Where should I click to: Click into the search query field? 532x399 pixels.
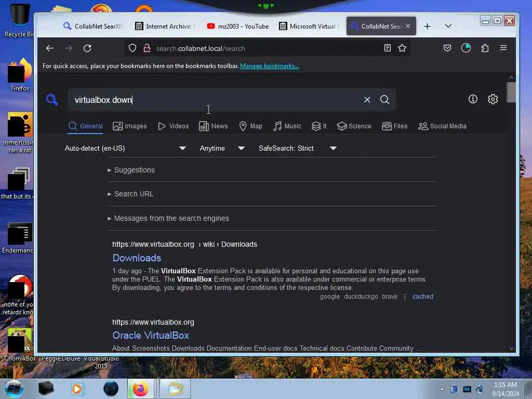pos(217,100)
